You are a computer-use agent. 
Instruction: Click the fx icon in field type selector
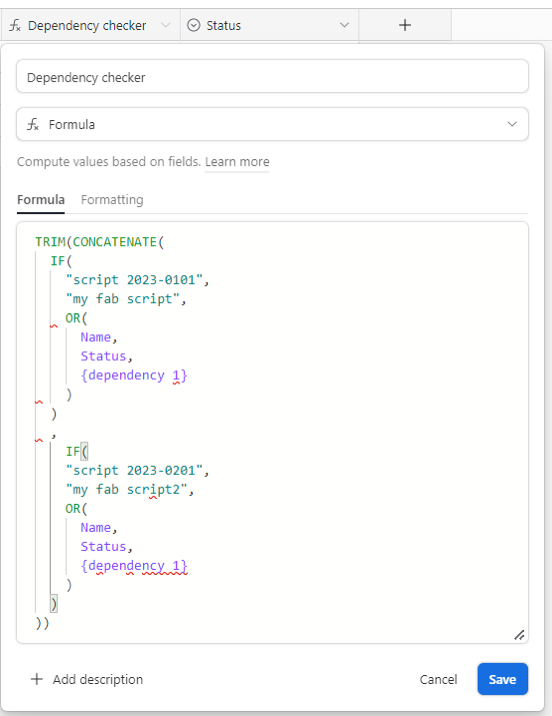click(33, 124)
